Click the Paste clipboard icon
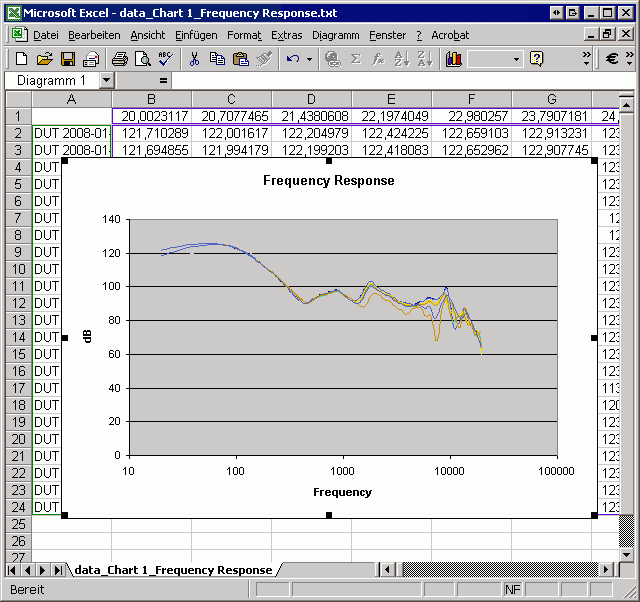Screen dimensions: 640x602 coord(241,59)
